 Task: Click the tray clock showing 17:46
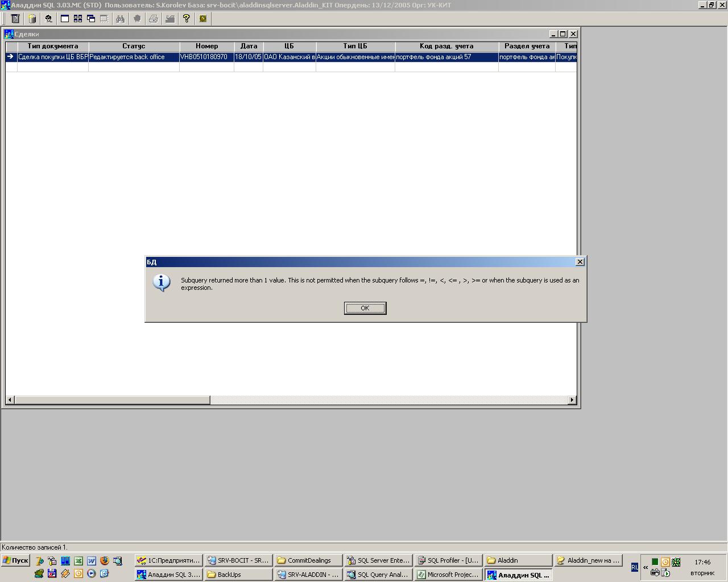pos(702,562)
